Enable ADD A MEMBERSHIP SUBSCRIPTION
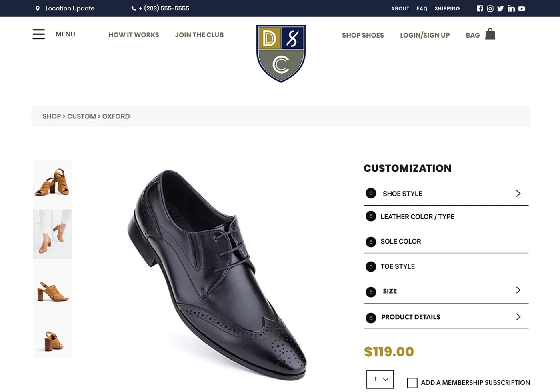This screenshot has width=560, height=392. (x=412, y=383)
